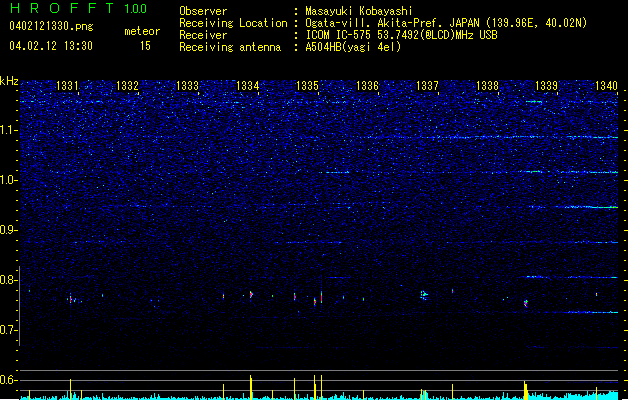
Task: Click the 0.9 frequency axis label
Action: click(x=8, y=230)
